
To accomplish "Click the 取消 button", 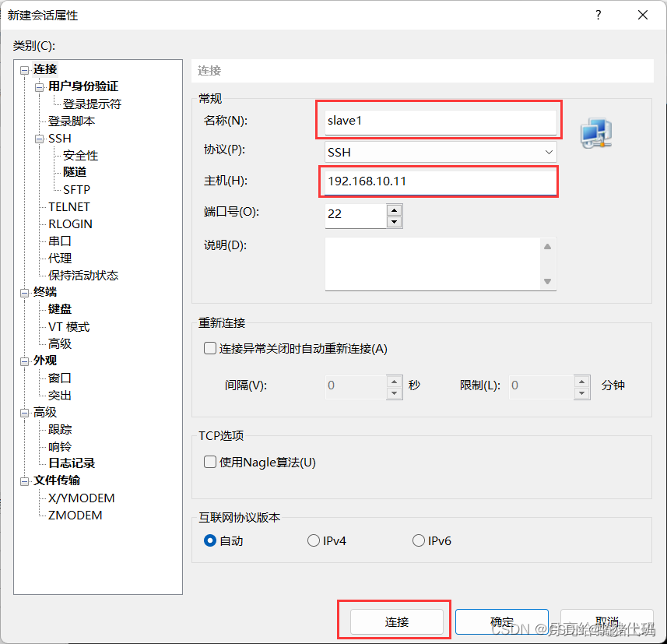I will coord(607,622).
